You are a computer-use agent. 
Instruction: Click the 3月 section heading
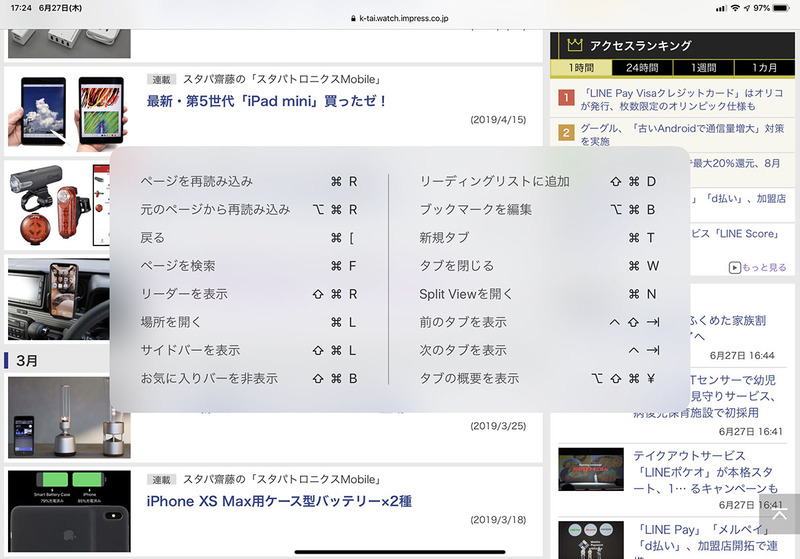tap(27, 361)
